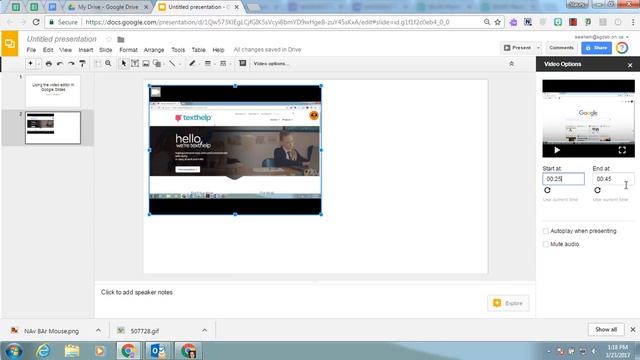Click the Google Slides home logo
The image size is (640, 360).
[9, 43]
